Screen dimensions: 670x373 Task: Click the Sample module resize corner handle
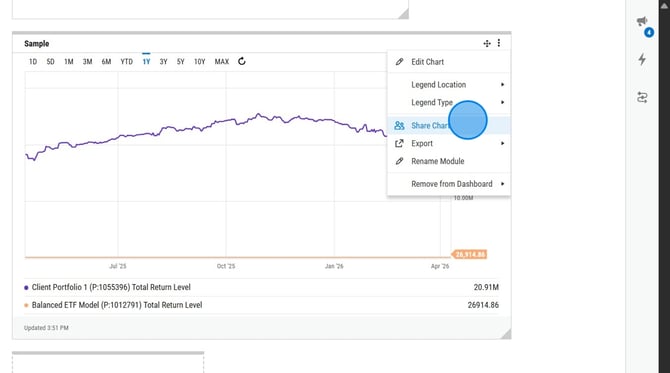coord(506,334)
